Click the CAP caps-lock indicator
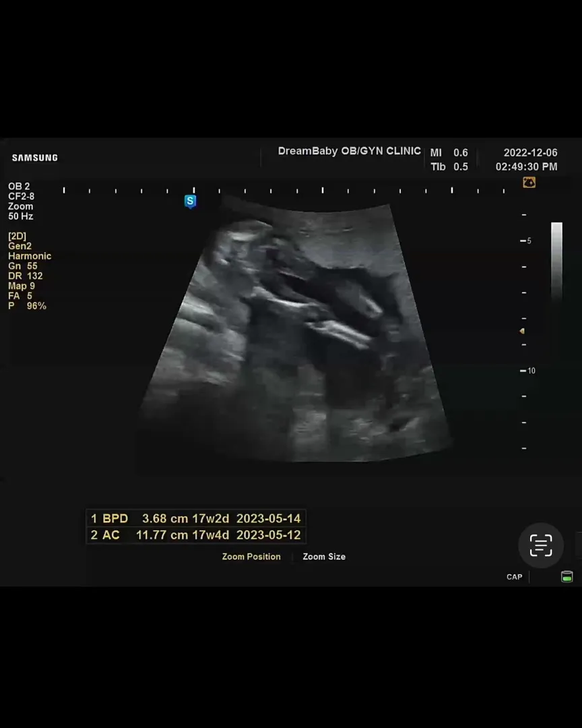This screenshot has height=728, width=582. click(514, 576)
